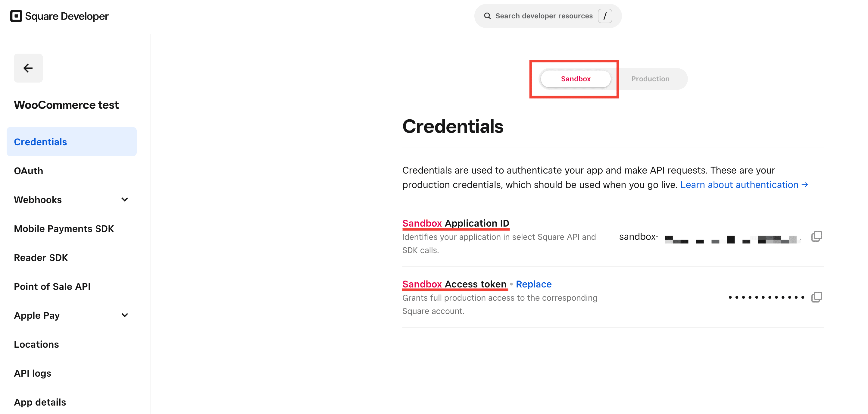Select Point of Sale API

[52, 287]
